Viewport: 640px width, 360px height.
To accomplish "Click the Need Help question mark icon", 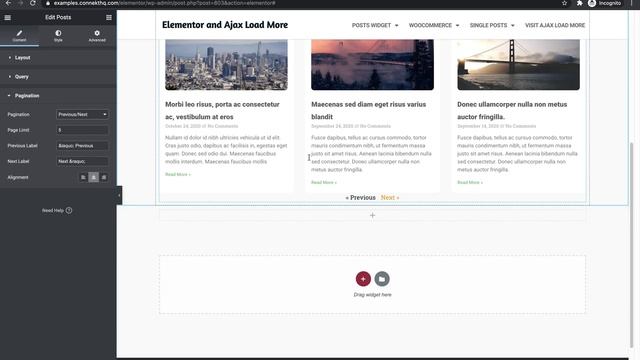I will click(x=69, y=211).
